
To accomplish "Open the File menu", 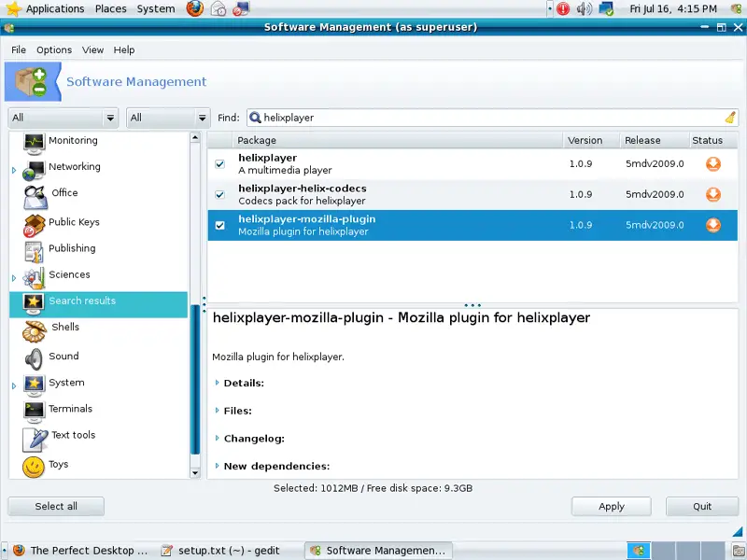I will click(x=19, y=50).
